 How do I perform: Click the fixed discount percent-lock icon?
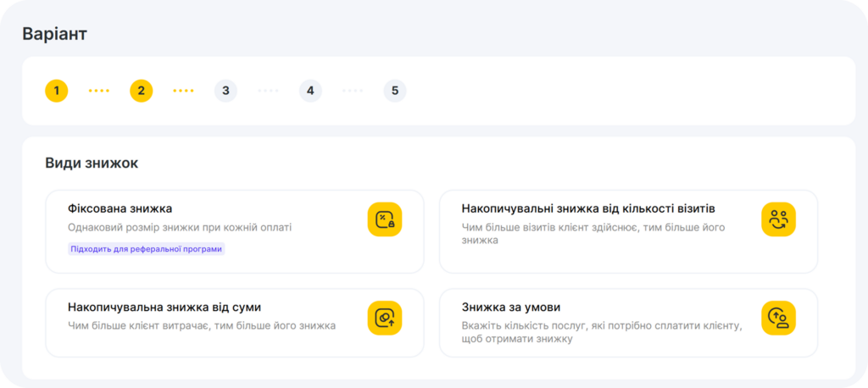click(x=385, y=219)
